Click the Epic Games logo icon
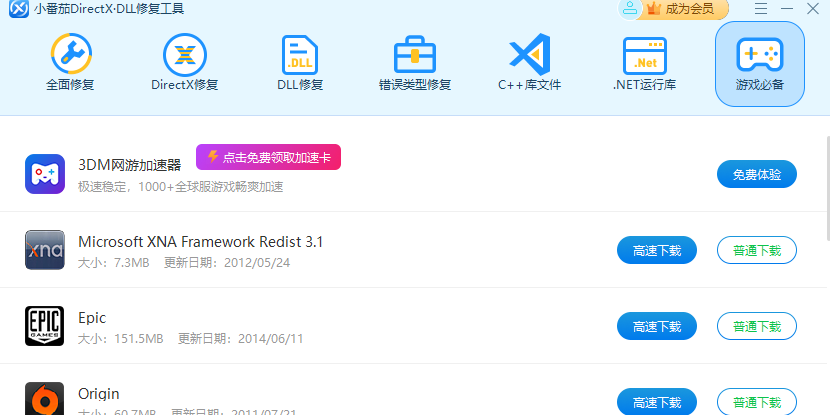This screenshot has height=415, width=830. click(45, 326)
